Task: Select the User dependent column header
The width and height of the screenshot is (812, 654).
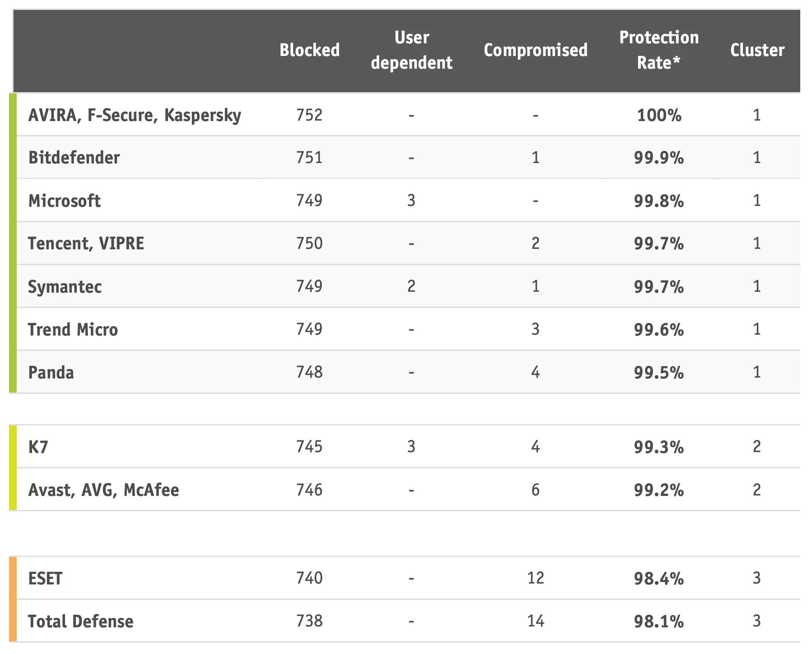Action: 411,50
